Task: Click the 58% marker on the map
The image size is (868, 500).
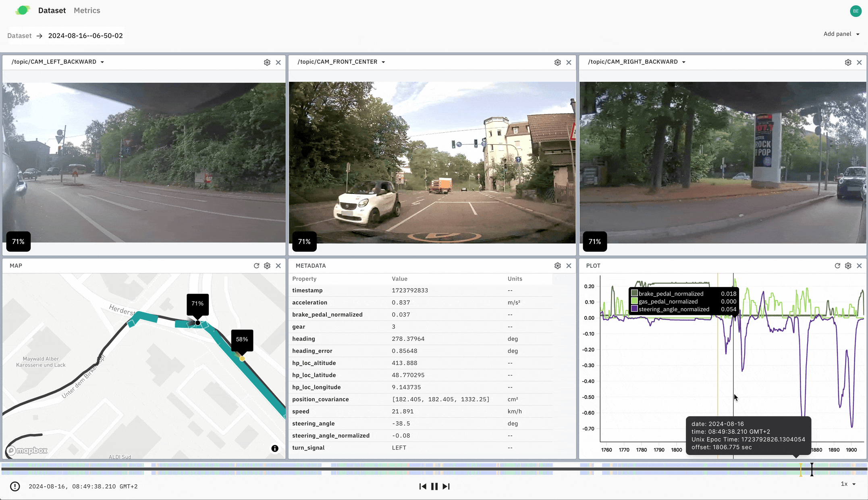Action: (242, 340)
